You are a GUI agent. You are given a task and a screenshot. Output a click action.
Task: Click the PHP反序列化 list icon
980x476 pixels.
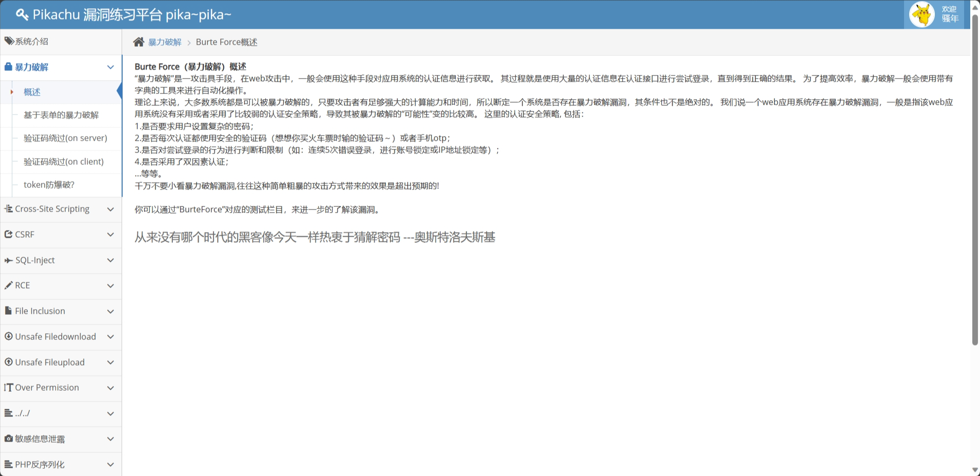click(x=8, y=464)
